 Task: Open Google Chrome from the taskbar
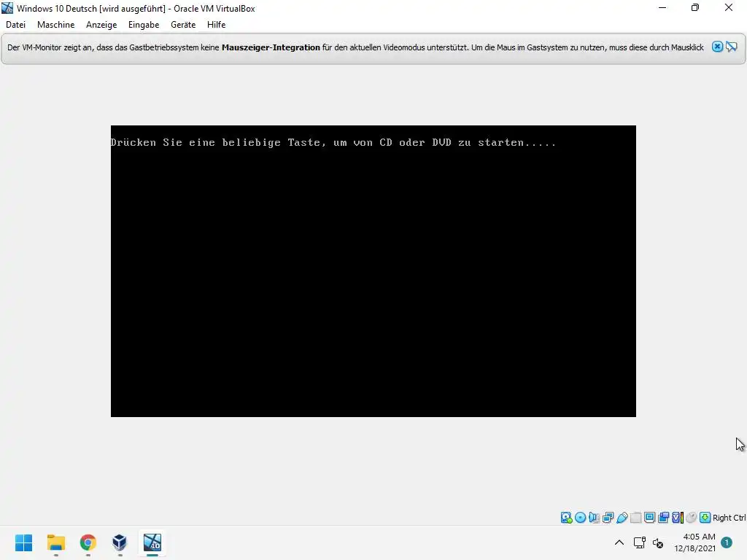tap(88, 542)
